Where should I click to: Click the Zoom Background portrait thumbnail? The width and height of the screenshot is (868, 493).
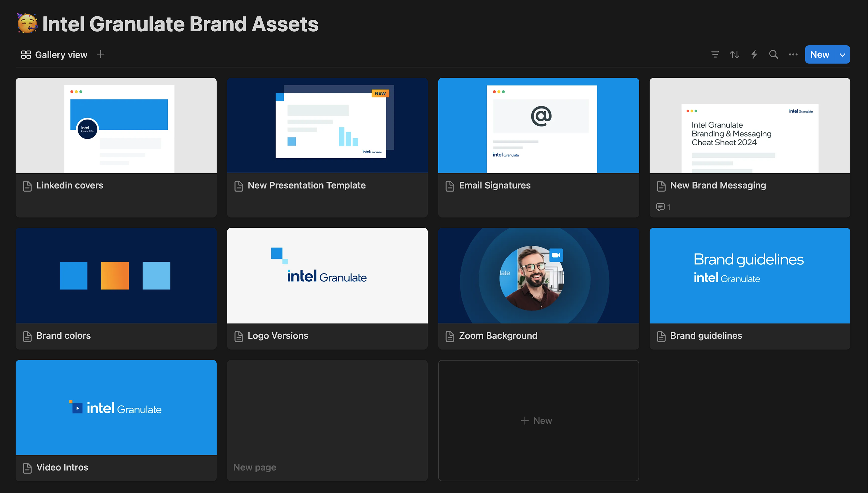[538, 276]
